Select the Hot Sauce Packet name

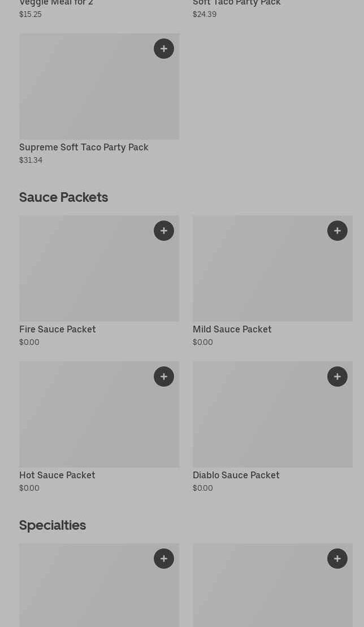coord(57,475)
